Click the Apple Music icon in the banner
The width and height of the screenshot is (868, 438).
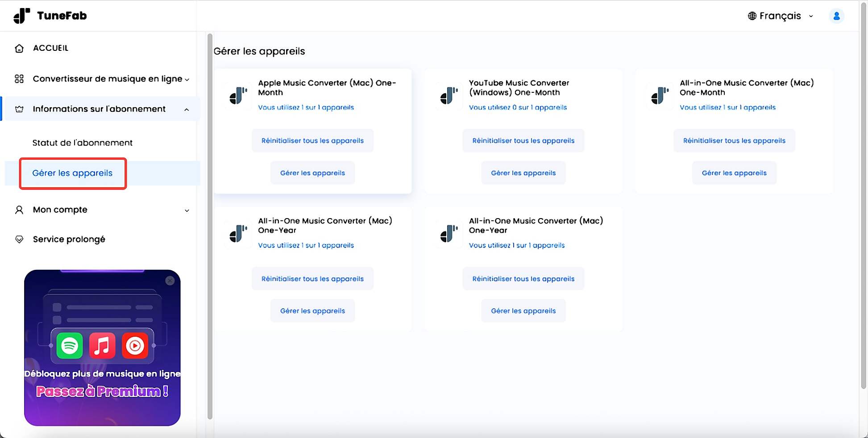click(103, 345)
